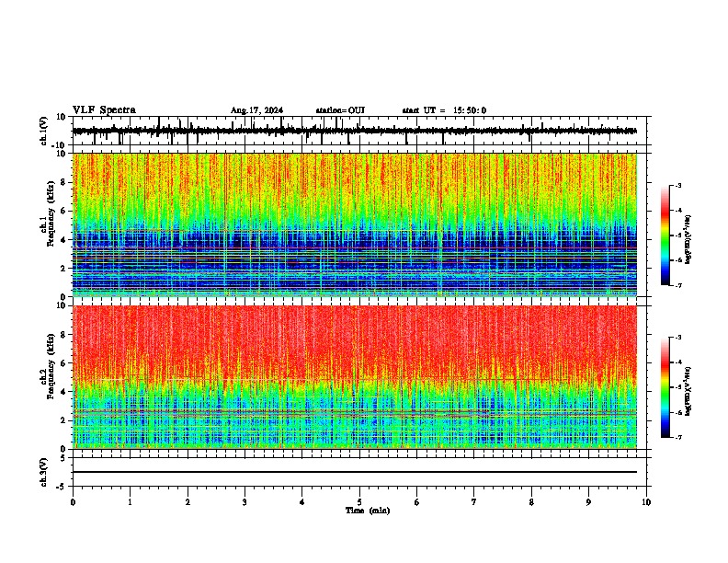Click the "5" tick on ch.3(V) axis

click(64, 457)
